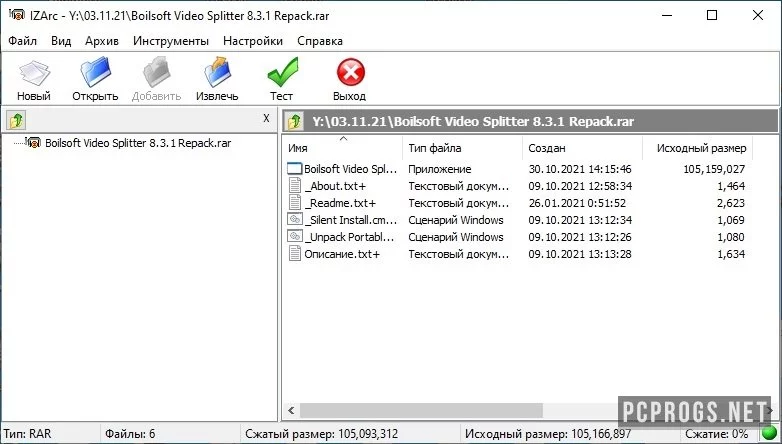Select the Описание.txt+ file name
The image size is (782, 444).
click(x=342, y=254)
